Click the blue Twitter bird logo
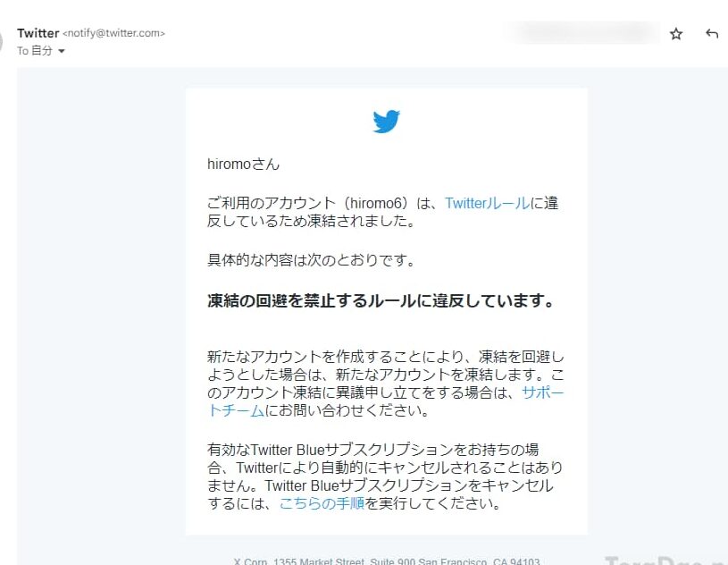The image size is (728, 565). click(386, 122)
